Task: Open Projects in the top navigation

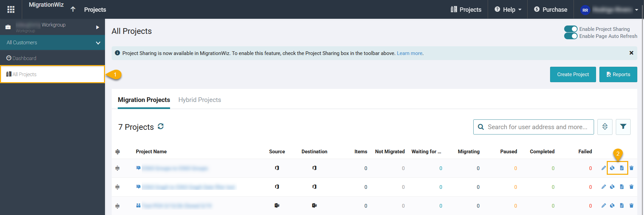Action: (x=466, y=9)
